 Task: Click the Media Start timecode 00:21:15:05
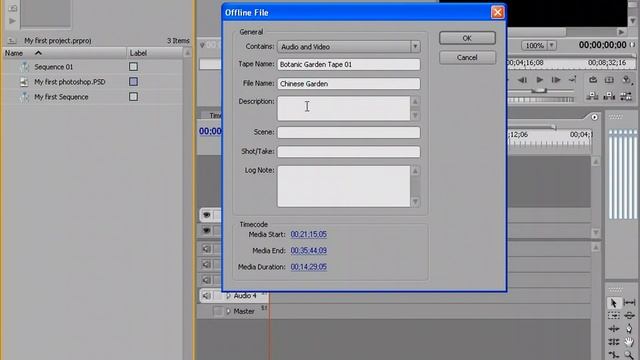point(309,234)
